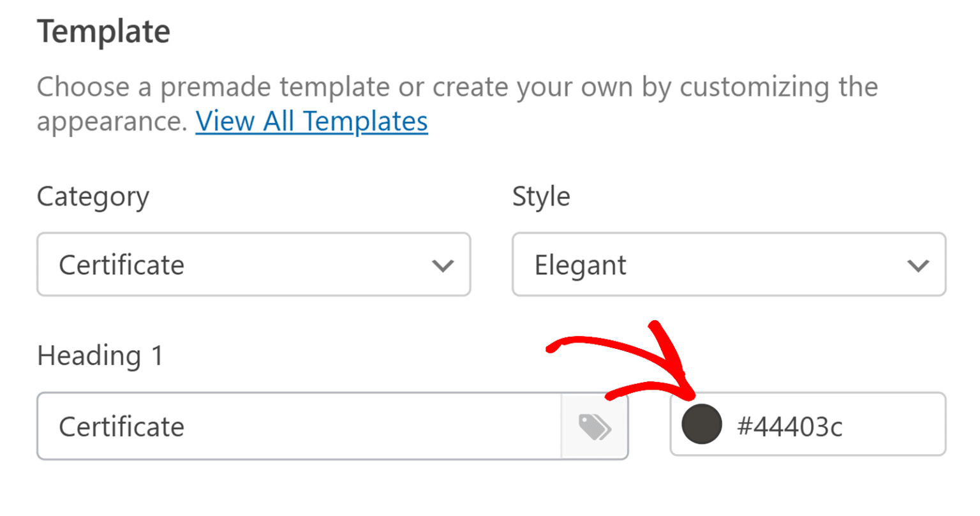Click the Heading 1 field label
The height and width of the screenshot is (516, 980).
100,355
